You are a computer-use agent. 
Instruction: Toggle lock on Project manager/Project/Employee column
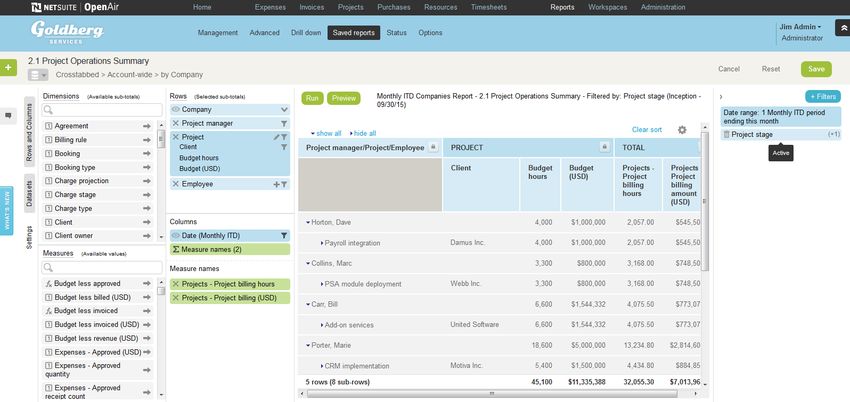433,147
